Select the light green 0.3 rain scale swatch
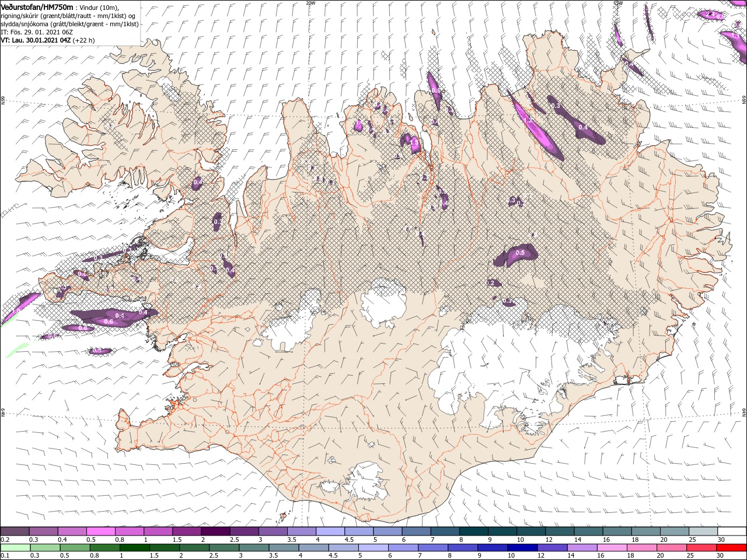747x560 pixels. [x=45, y=547]
